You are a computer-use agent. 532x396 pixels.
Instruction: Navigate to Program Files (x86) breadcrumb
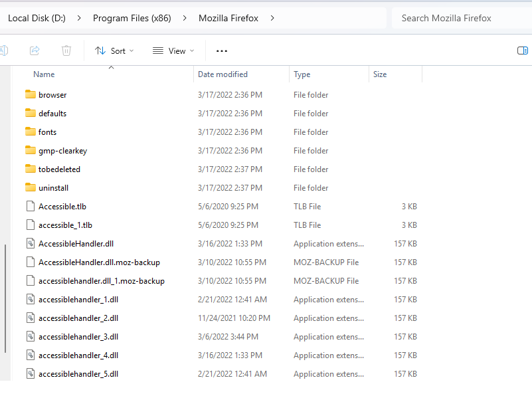tap(132, 18)
